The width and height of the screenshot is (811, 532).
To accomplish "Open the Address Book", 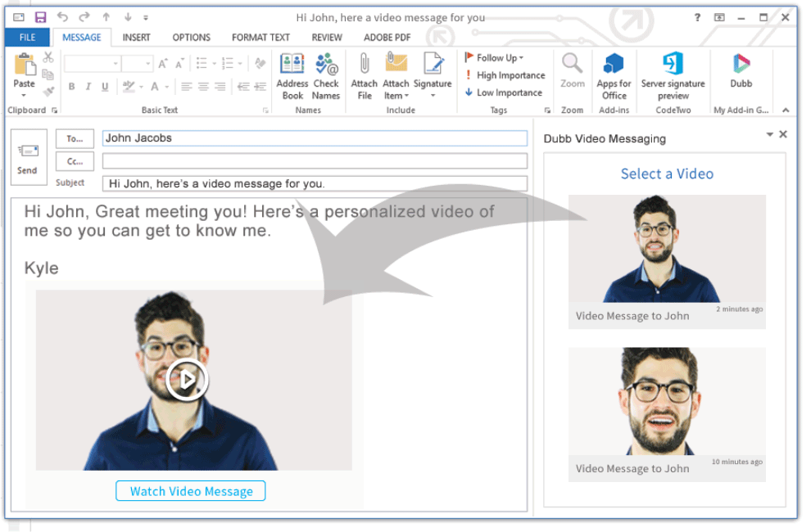I will tap(292, 76).
